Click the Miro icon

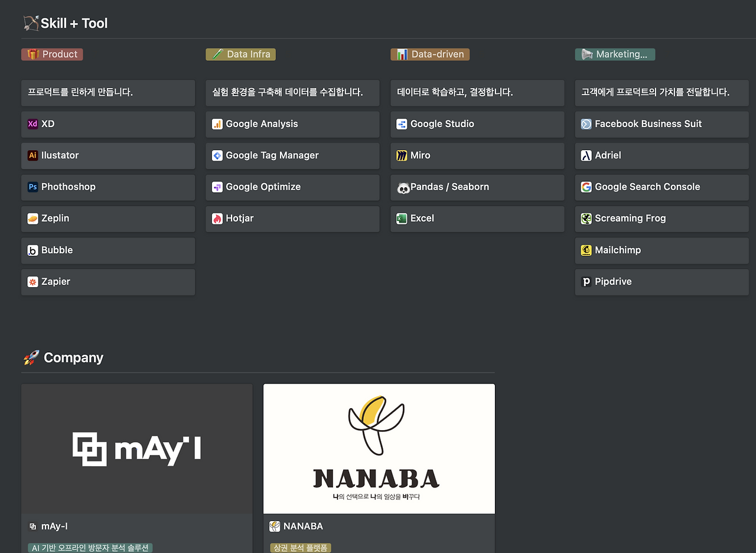tap(402, 155)
